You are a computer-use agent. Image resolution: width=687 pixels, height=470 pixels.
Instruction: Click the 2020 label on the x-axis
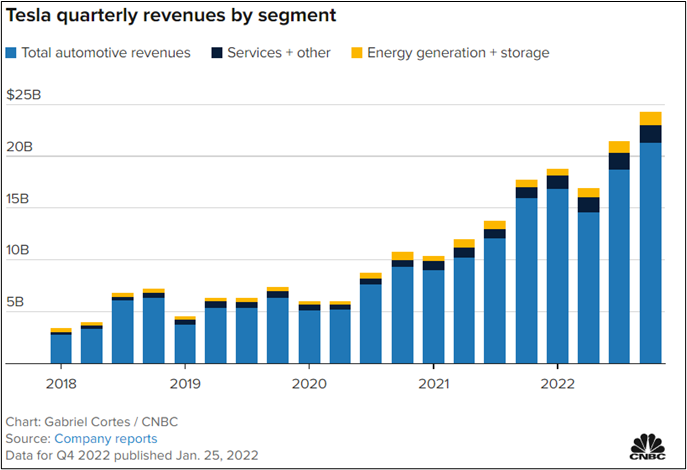pyautogui.click(x=309, y=383)
